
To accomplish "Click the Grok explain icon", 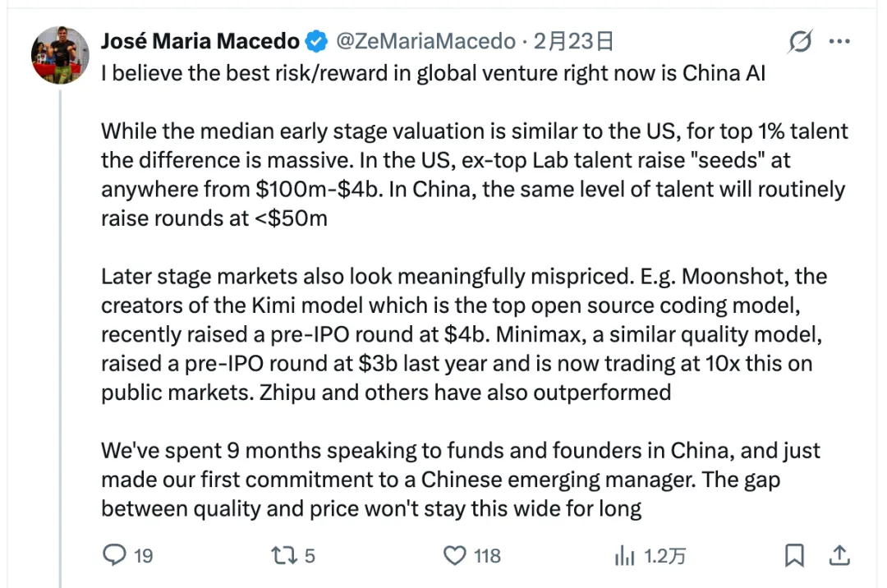I will coord(799,40).
